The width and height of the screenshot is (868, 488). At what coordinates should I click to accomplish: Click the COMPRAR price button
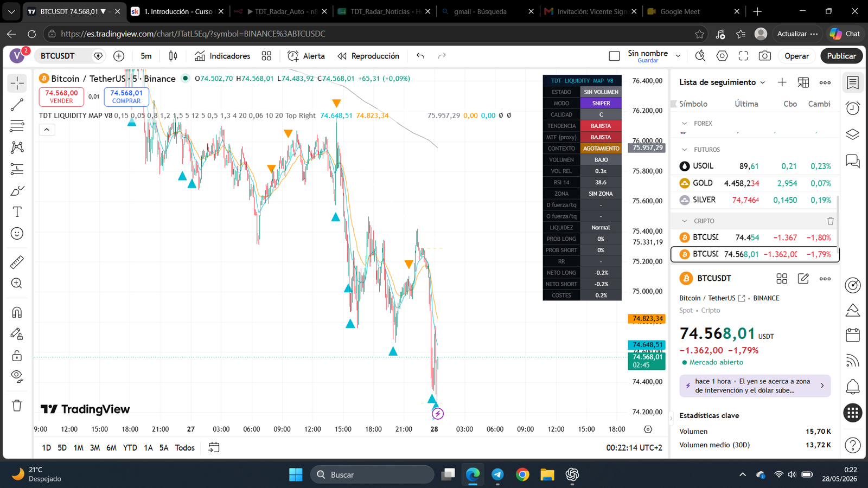click(x=126, y=97)
